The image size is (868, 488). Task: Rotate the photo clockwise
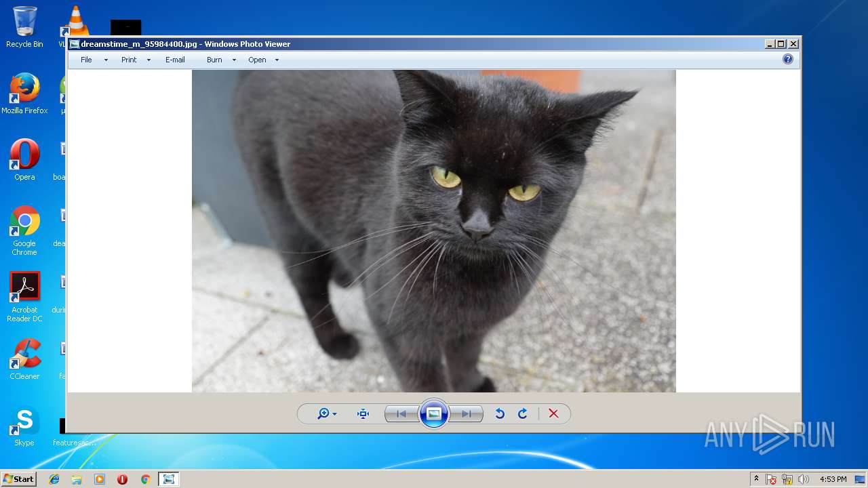point(523,413)
